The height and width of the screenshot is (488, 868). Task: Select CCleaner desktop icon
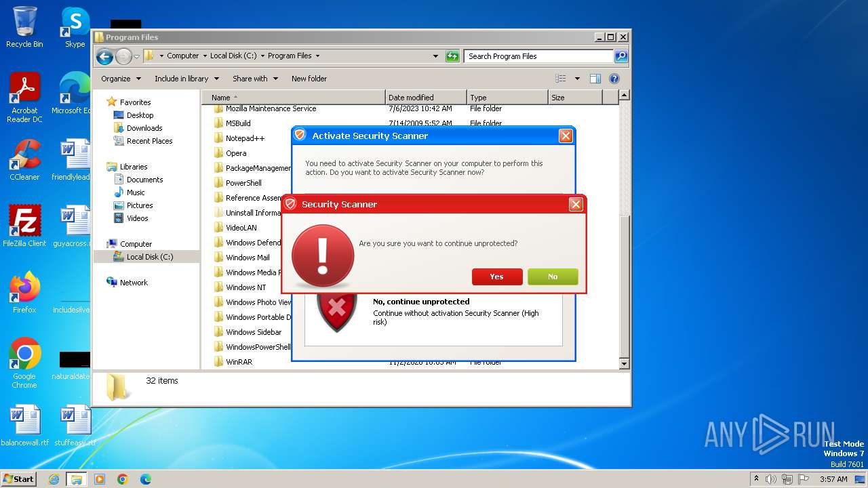[x=24, y=160]
